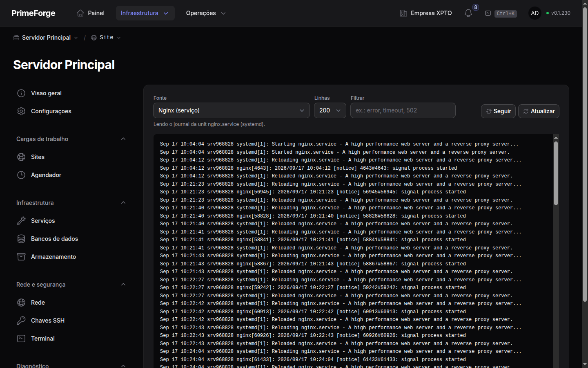Collapse the Rede e segurança section
This screenshot has height=368, width=588.
coord(123,285)
